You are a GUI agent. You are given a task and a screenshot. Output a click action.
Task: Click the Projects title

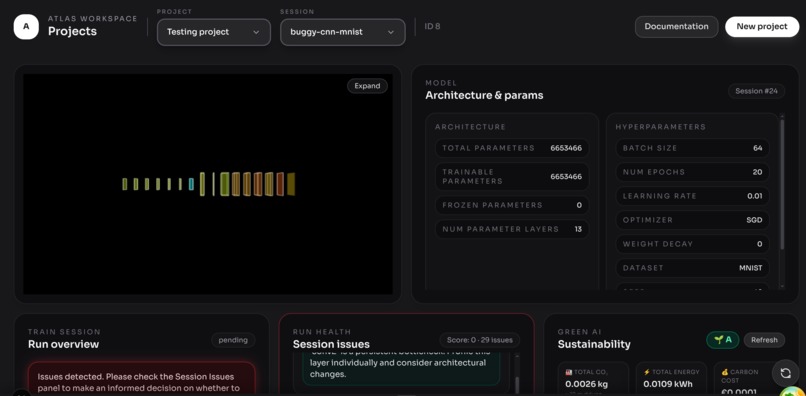click(72, 31)
